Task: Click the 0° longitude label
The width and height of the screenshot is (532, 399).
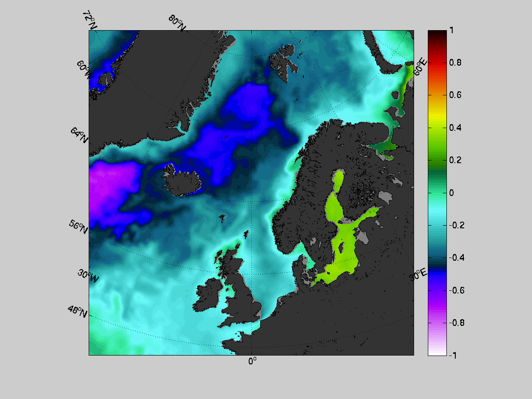Action: click(x=252, y=361)
